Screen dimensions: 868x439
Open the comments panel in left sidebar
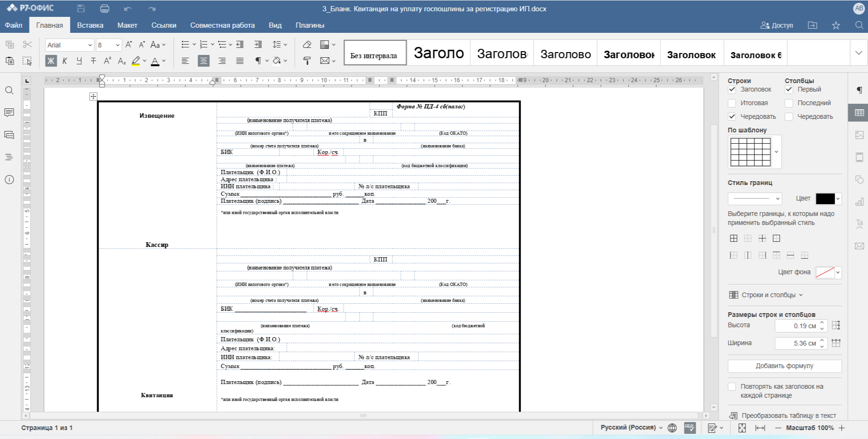[9, 113]
